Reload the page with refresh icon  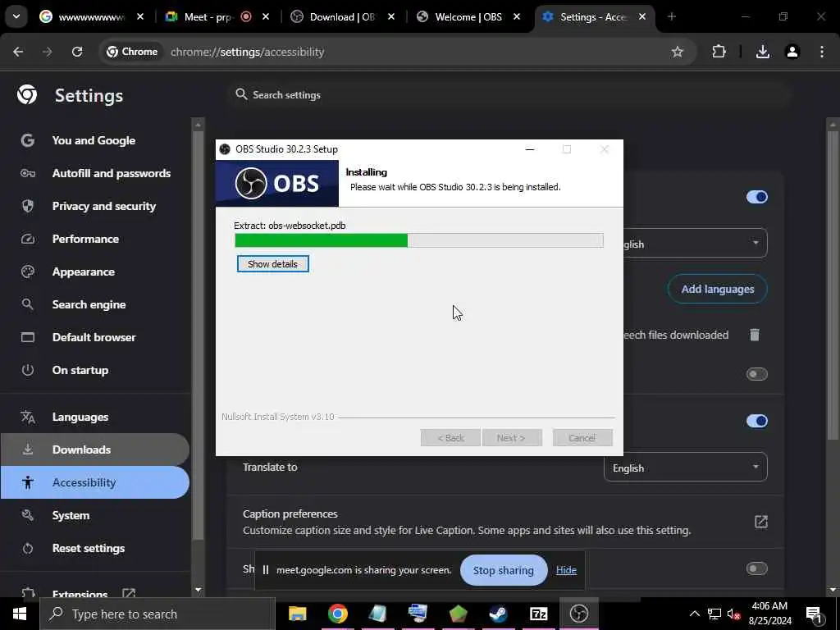[77, 52]
